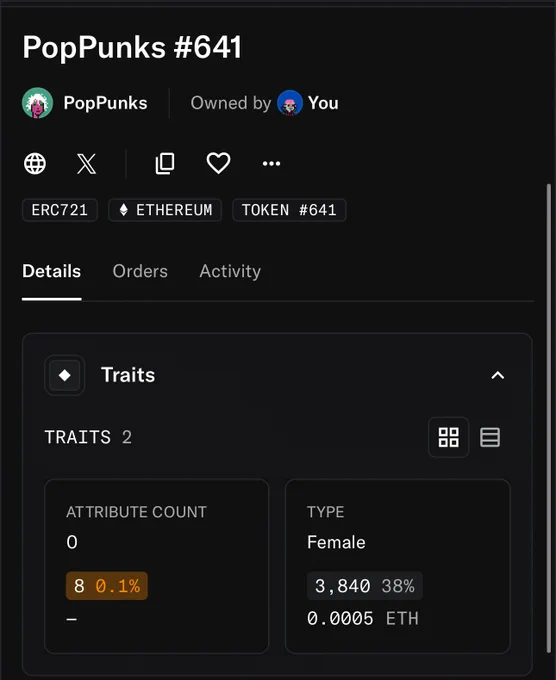
Task: Open the X (Twitter) profile icon
Action: pyautogui.click(x=86, y=163)
